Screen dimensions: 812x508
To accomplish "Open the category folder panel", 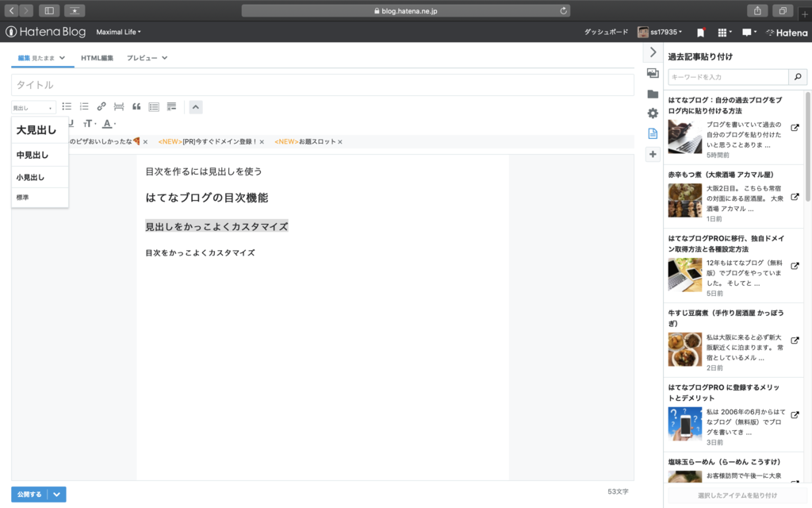I will pos(653,94).
